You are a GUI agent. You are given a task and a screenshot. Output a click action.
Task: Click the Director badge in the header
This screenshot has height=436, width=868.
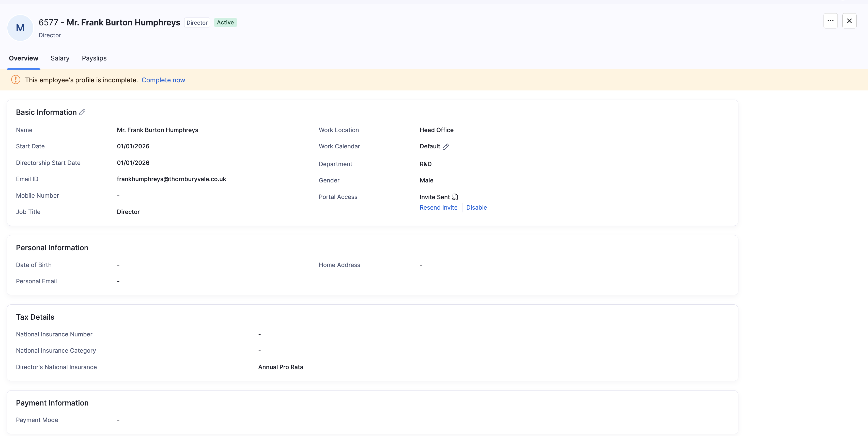(197, 23)
